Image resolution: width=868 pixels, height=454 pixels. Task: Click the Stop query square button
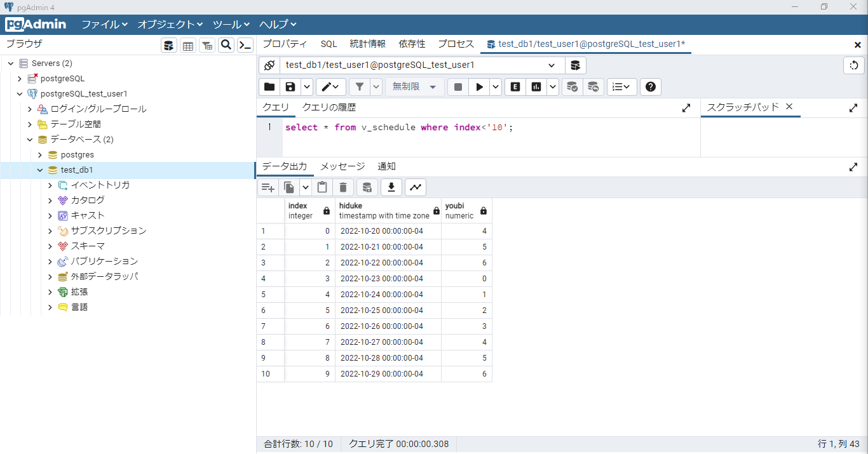458,87
